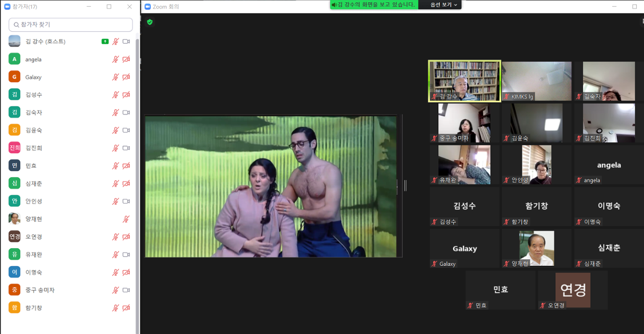Click the divider handle beside shared screen
Screen dimensions: 644x334
pyautogui.click(x=405, y=186)
